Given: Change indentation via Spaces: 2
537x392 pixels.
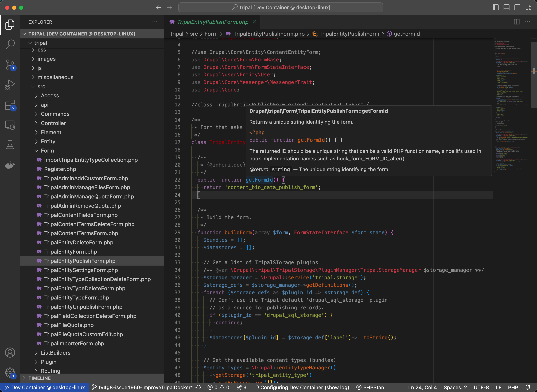Looking at the screenshot, I should tap(455, 387).
